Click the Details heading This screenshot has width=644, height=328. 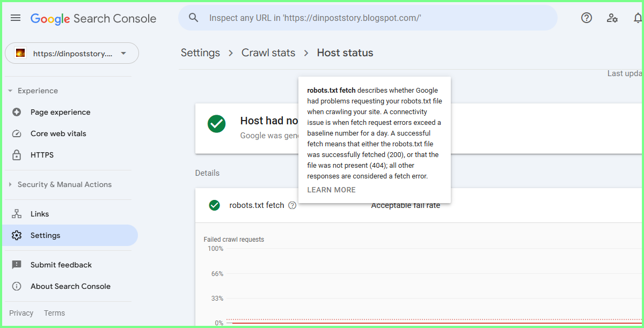(207, 173)
